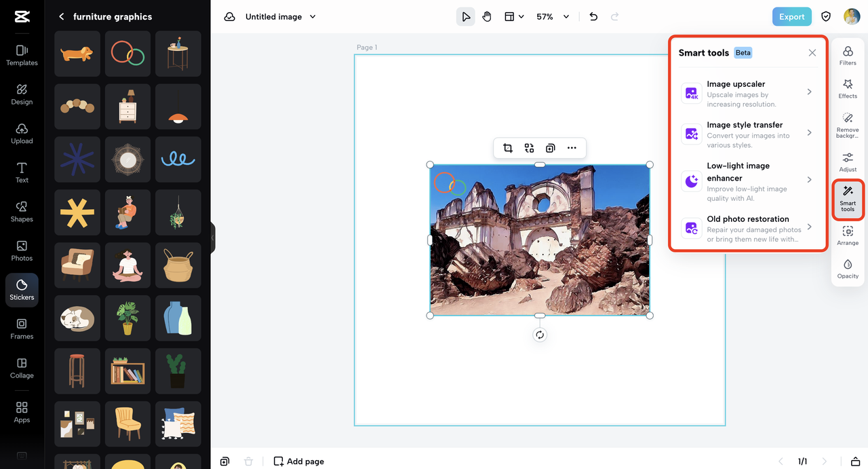Select the bookshelf sticker
This screenshot has width=868, height=469.
[x=127, y=371]
